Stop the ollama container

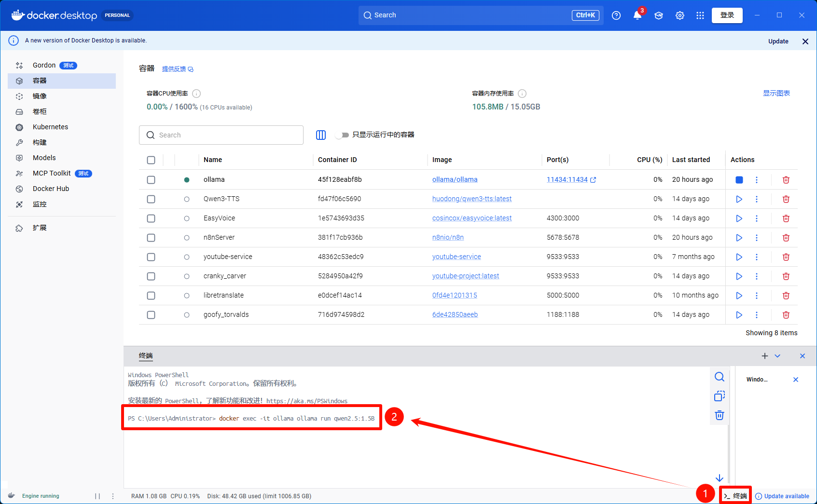[x=739, y=180]
